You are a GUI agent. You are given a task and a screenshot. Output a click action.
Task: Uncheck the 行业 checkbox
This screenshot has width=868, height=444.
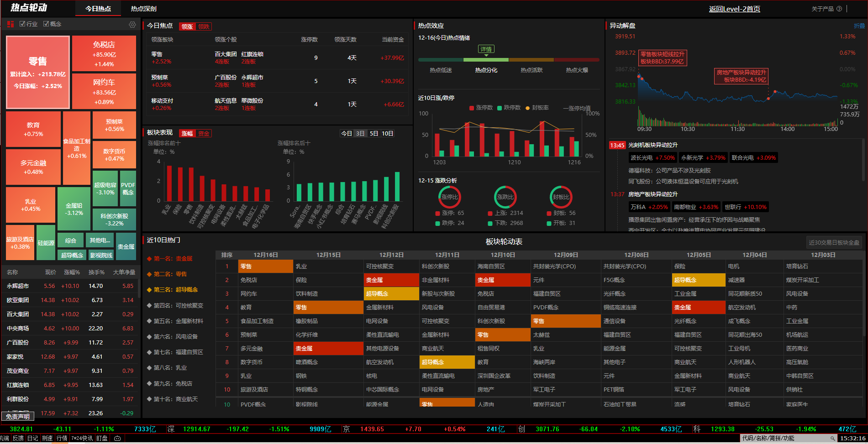22,24
